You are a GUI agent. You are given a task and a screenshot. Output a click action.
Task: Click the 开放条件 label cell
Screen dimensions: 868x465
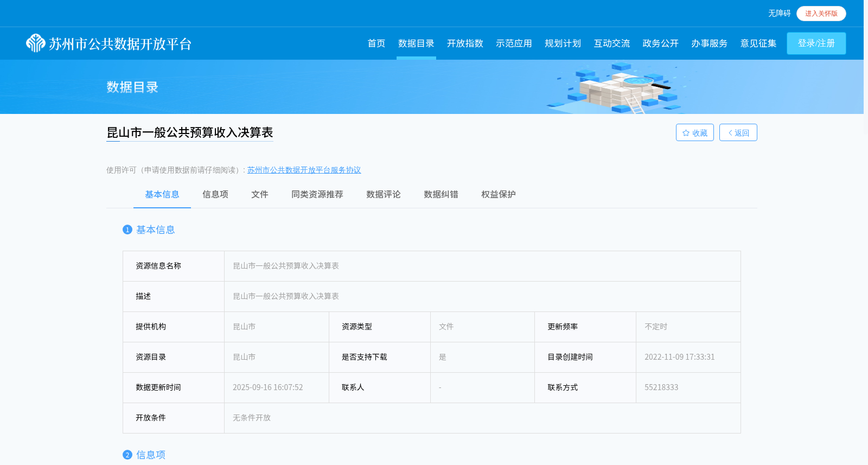[174, 418]
